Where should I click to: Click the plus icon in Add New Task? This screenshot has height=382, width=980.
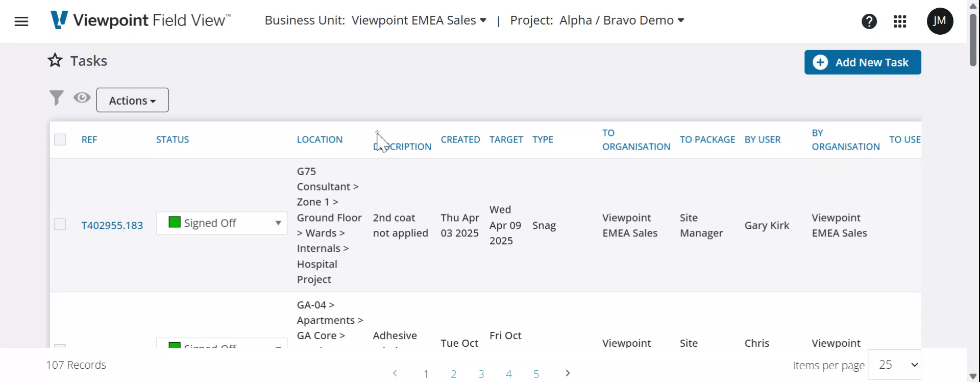(820, 62)
